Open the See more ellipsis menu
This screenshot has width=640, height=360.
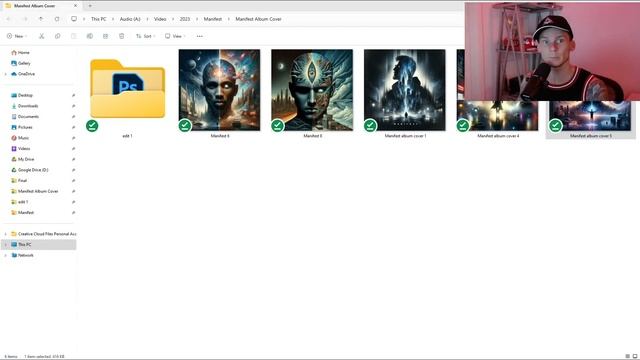tap(200, 36)
